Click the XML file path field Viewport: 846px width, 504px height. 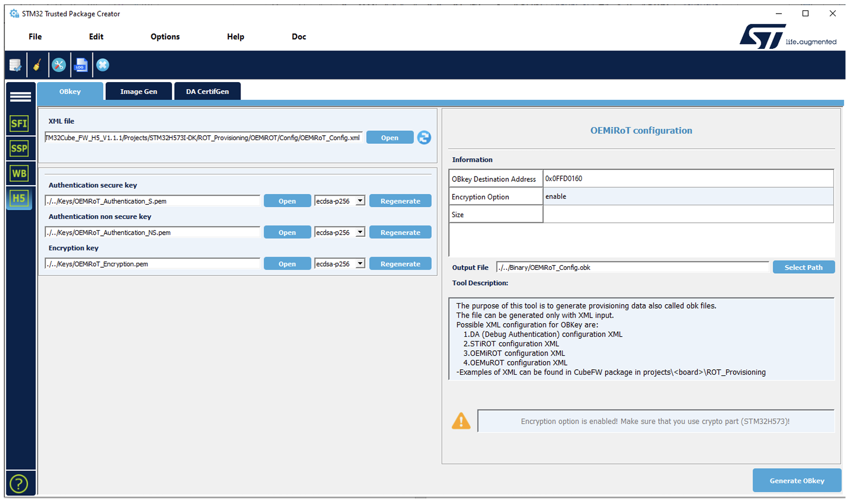click(204, 137)
